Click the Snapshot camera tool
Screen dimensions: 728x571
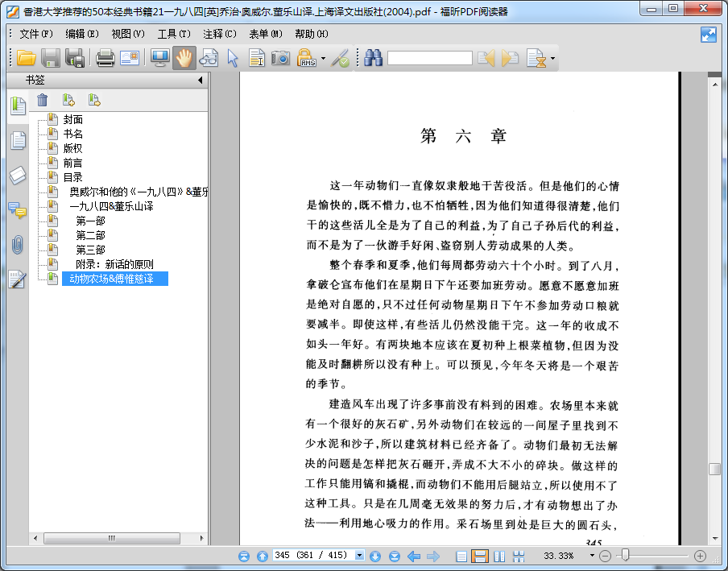click(280, 59)
